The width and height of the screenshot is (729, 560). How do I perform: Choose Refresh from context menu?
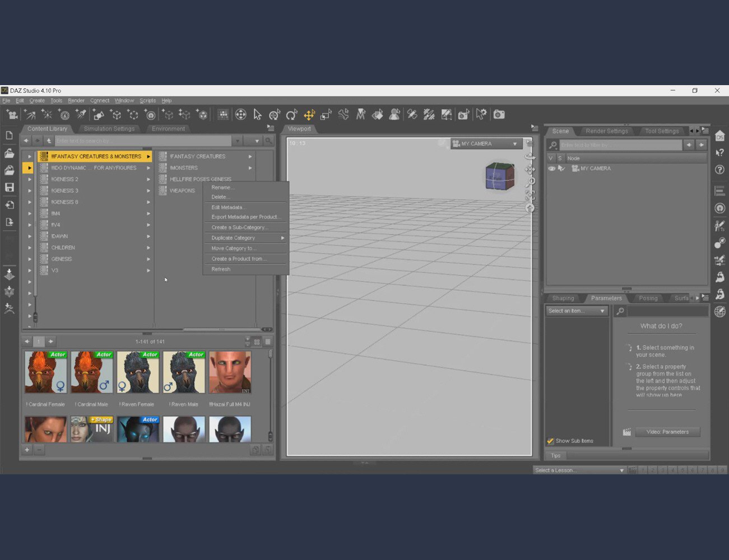coord(245,269)
